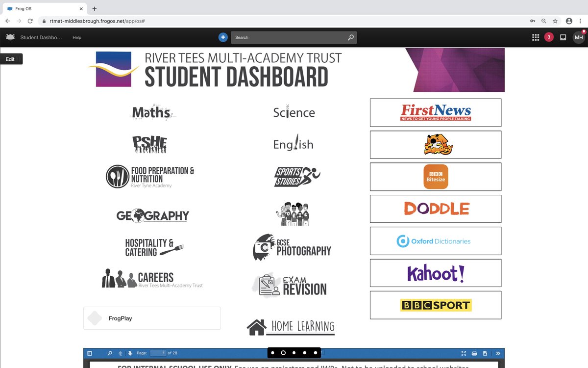Image resolution: width=588 pixels, height=368 pixels.
Task: Click the search magnifier in Frog bar
Action: tap(350, 37)
